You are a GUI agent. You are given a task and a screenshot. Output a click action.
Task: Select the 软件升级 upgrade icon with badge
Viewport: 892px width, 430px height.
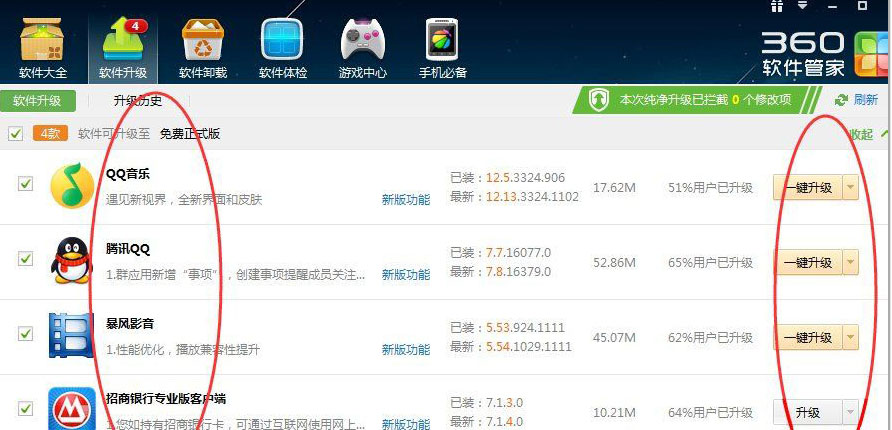(x=123, y=39)
